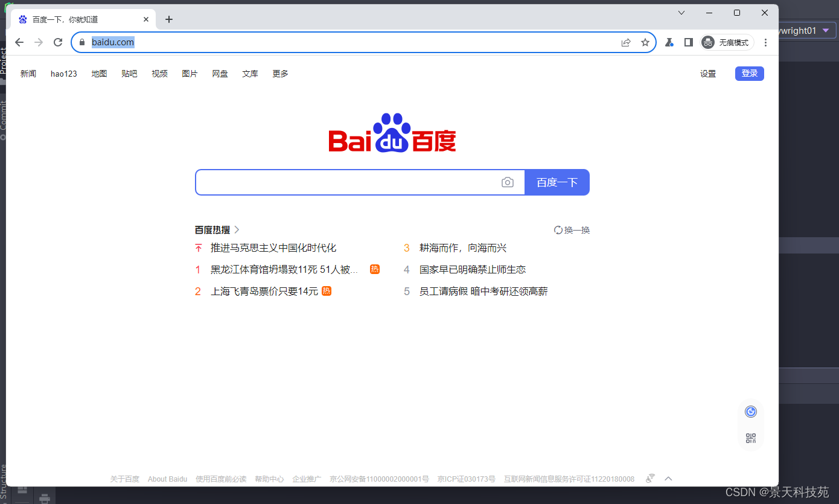Expand the 更多 menu
The image size is (839, 504).
pyautogui.click(x=281, y=74)
